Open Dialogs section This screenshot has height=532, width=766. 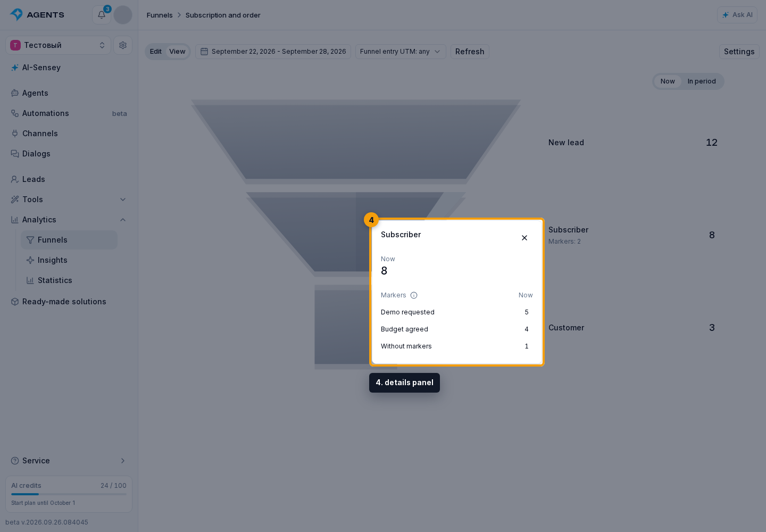[x=69, y=154]
